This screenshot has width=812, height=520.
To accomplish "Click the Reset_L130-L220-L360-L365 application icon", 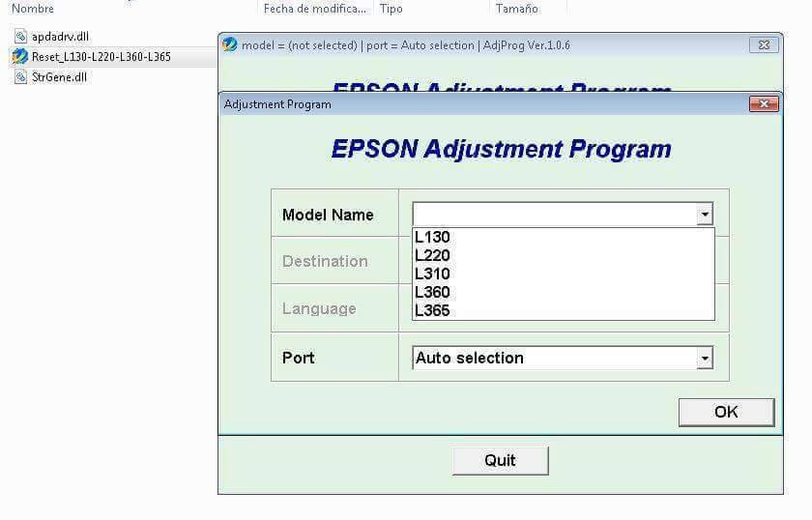I will [x=20, y=56].
